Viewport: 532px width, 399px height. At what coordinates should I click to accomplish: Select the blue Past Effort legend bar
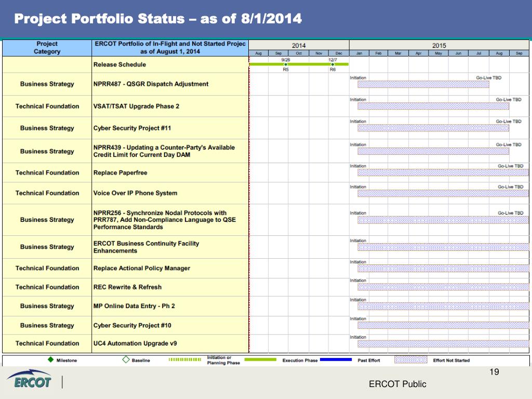tap(336, 360)
